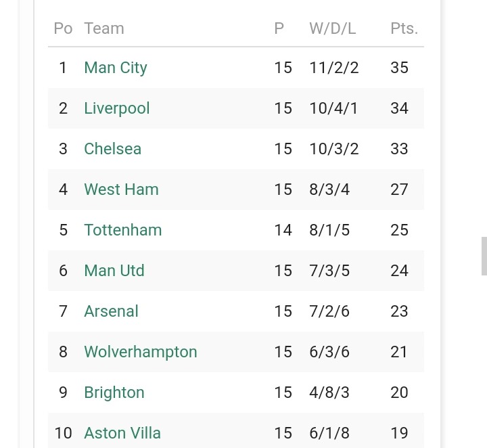This screenshot has width=487, height=448.
Task: Open the Brighton team link
Action: [114, 393]
